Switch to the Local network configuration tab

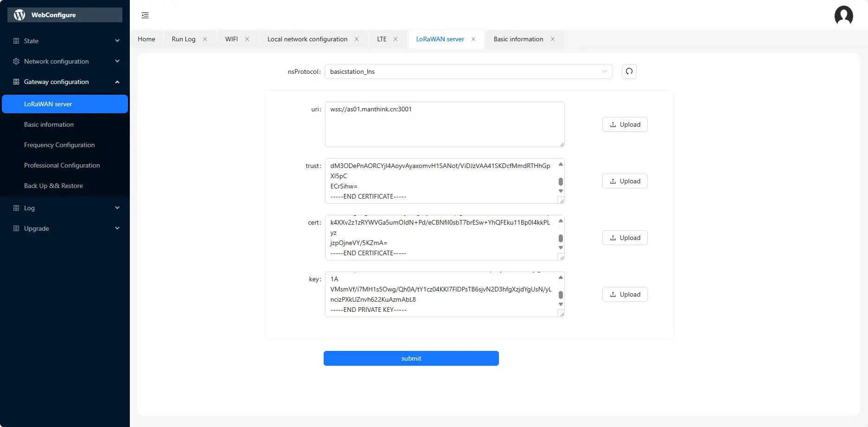[x=307, y=39]
